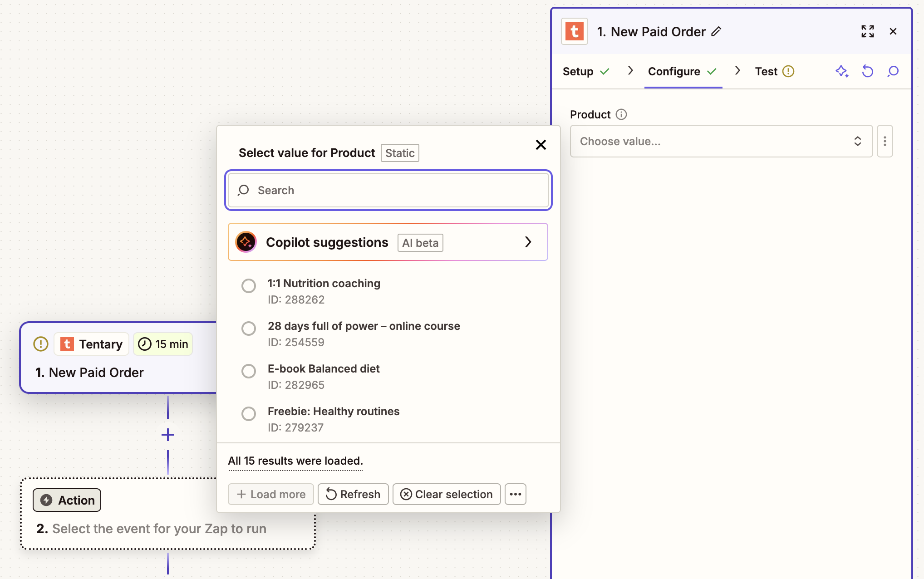Click the Load more button
Screen dimensions: 924x579
pos(271,494)
